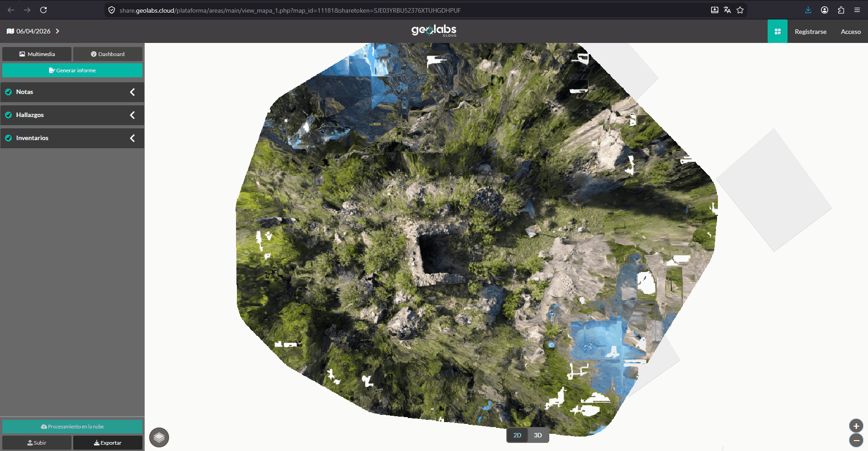Switch to 3D view mode
Image resolution: width=868 pixels, height=451 pixels.
coord(538,435)
